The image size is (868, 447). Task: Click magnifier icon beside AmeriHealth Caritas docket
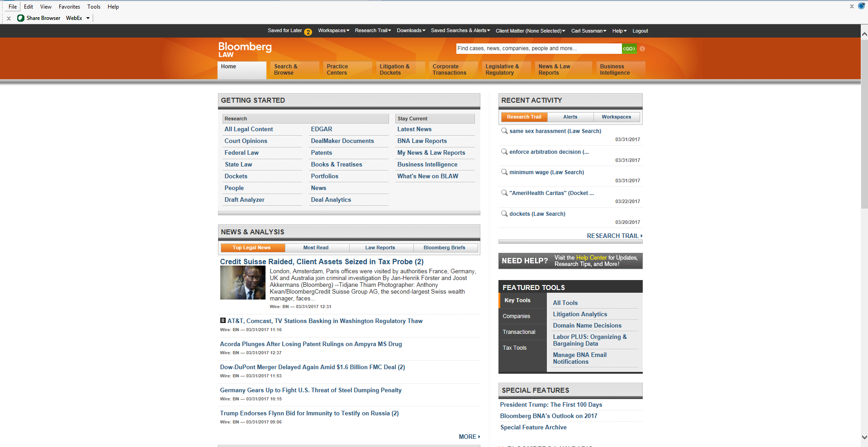point(504,193)
